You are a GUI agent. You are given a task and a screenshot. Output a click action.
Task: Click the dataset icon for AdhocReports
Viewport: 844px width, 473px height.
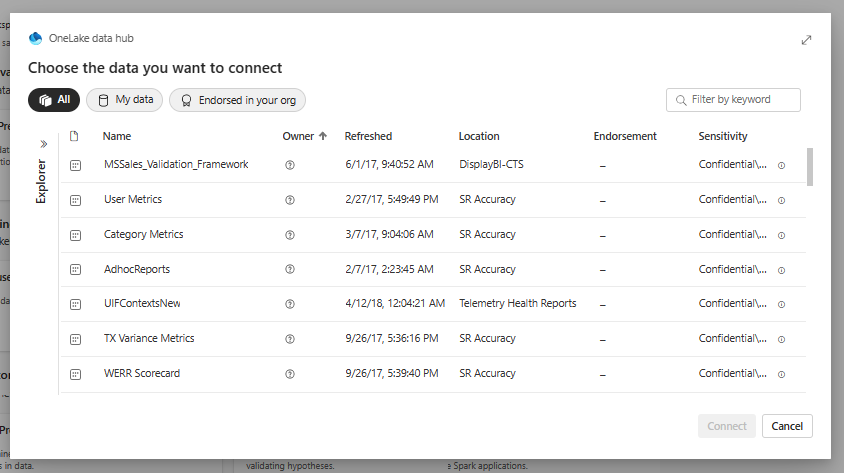click(75, 270)
